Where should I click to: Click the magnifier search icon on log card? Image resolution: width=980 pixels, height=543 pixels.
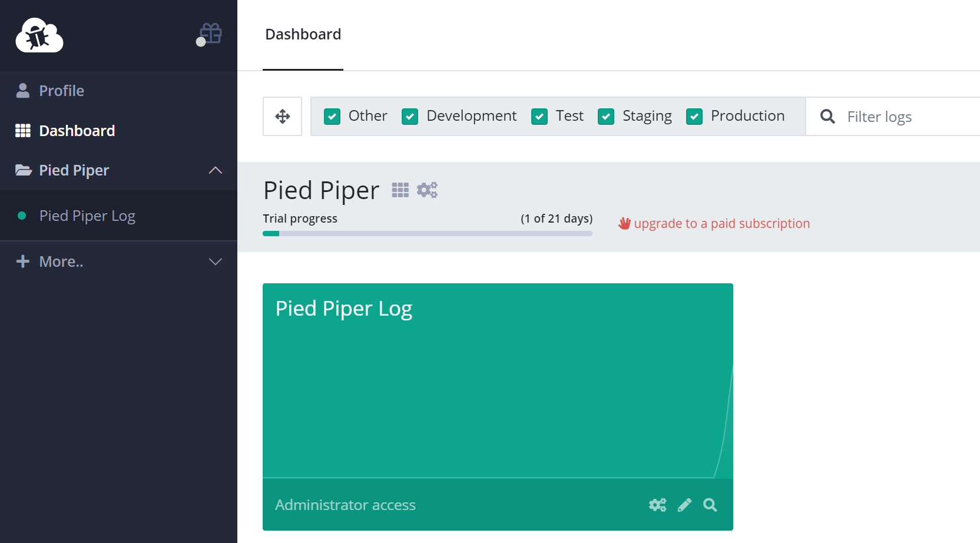coord(710,505)
